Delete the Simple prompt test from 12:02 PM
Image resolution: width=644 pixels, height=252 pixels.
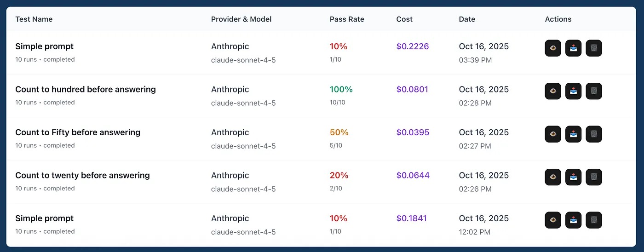coord(594,220)
